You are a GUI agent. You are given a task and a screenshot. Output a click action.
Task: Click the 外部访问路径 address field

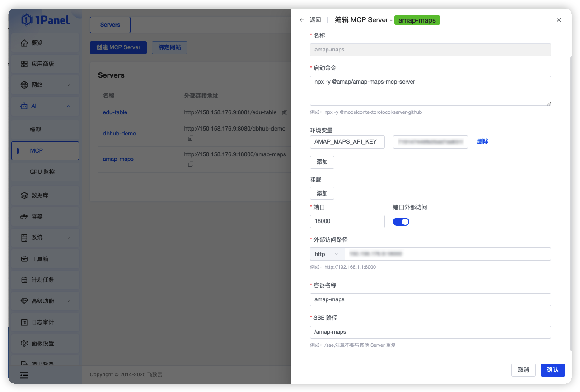[x=448, y=254]
